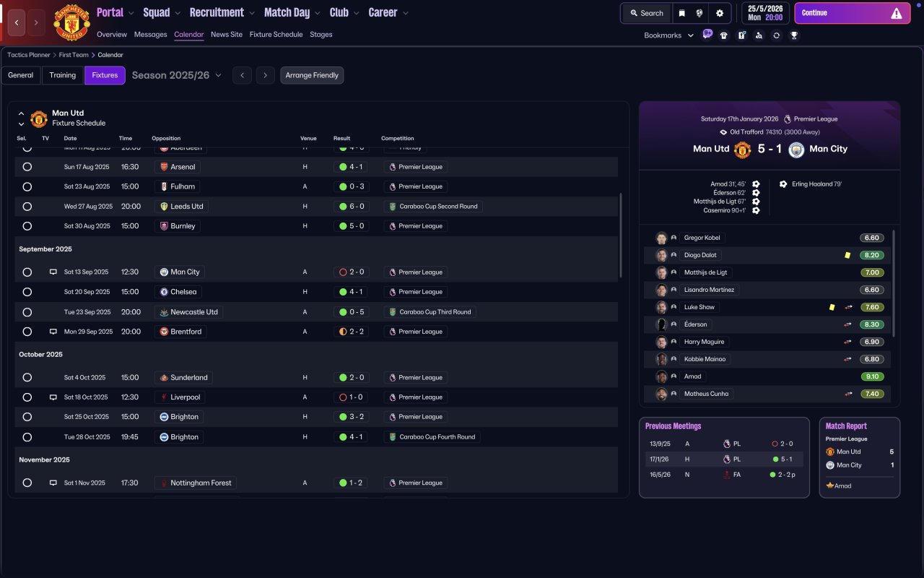Click the Arrange Friendly button
This screenshot has height=578, width=924.
[312, 75]
